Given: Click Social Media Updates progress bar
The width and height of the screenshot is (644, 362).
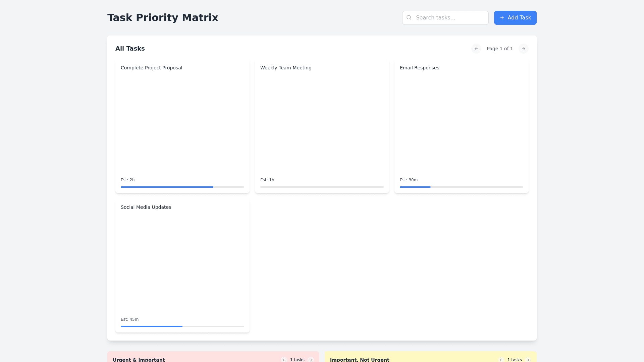Looking at the screenshot, I should point(182,326).
